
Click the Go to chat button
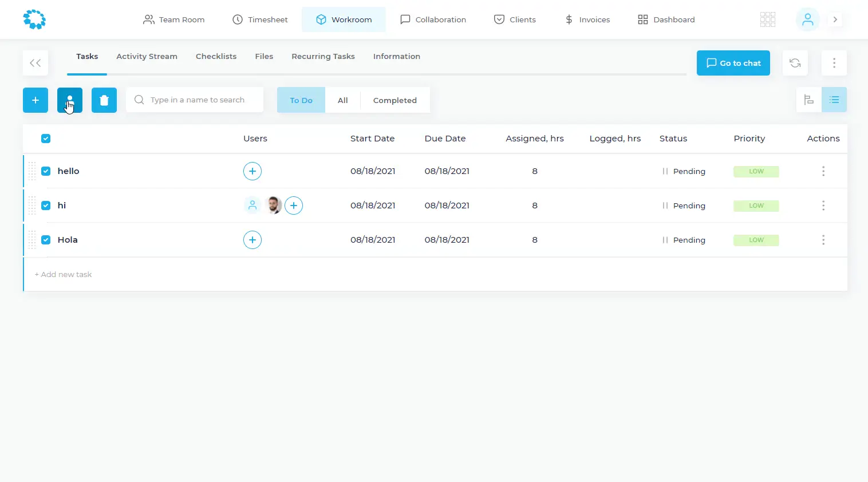click(x=733, y=63)
